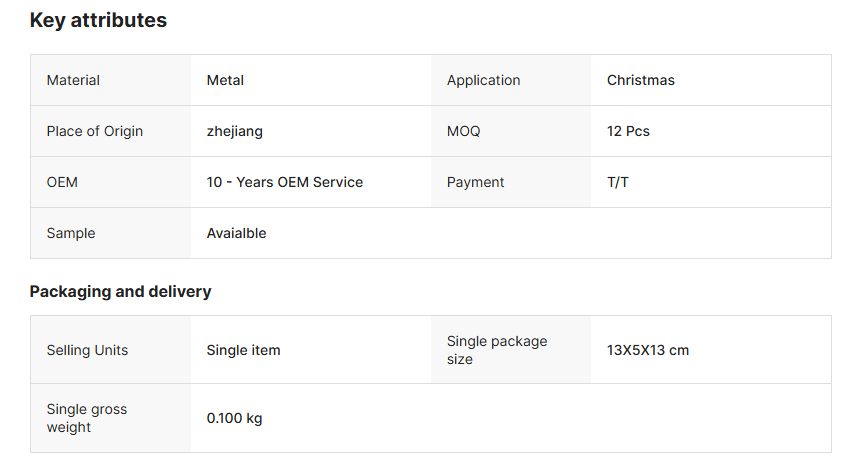The width and height of the screenshot is (843, 463).
Task: Select the T/T payment value
Action: coord(617,182)
